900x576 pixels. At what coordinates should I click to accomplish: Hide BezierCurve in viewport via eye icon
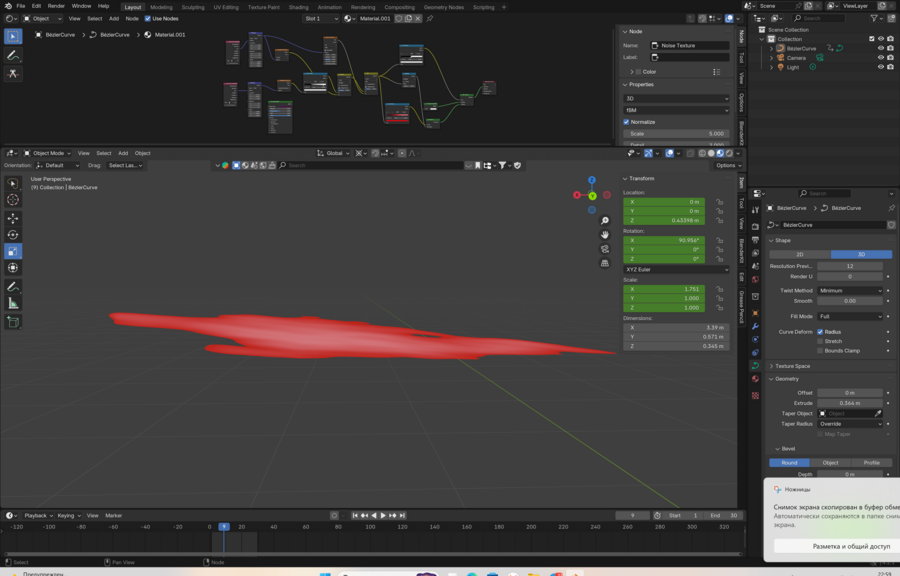point(881,48)
